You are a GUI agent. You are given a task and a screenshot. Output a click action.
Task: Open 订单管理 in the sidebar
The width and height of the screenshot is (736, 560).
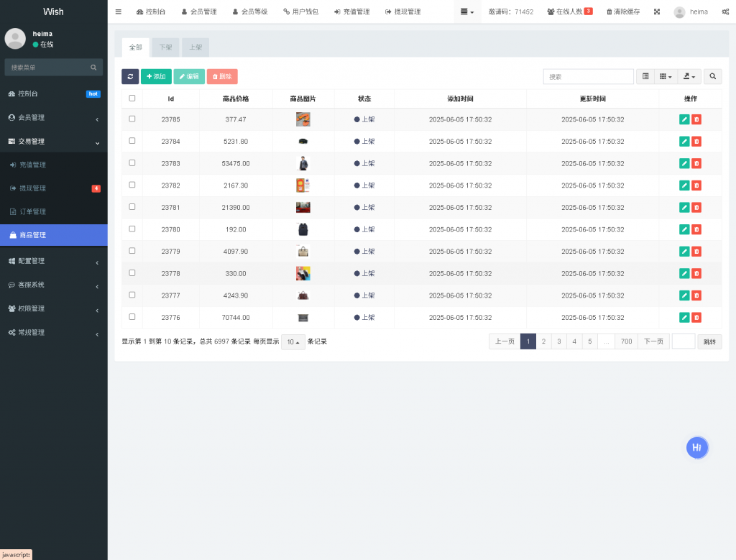coord(32,212)
